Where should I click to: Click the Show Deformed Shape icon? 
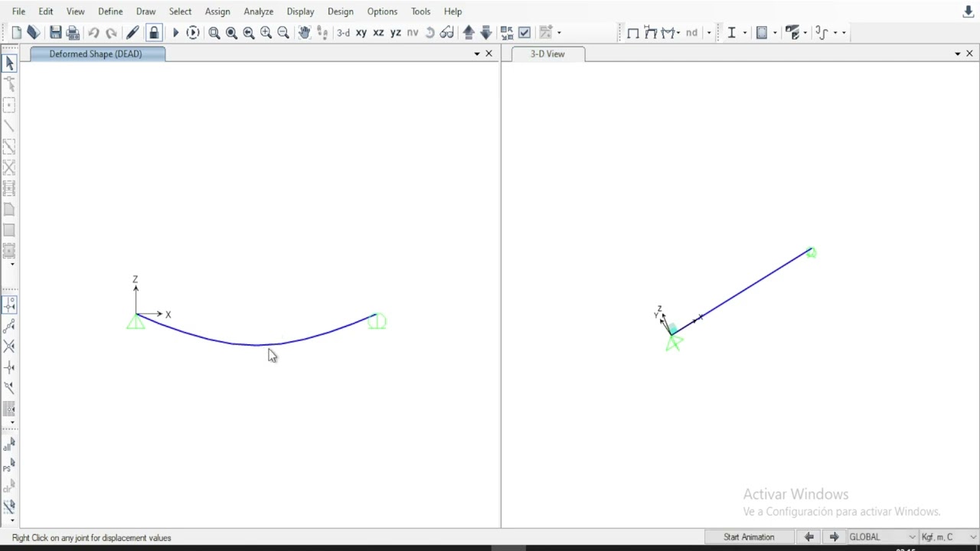click(651, 32)
